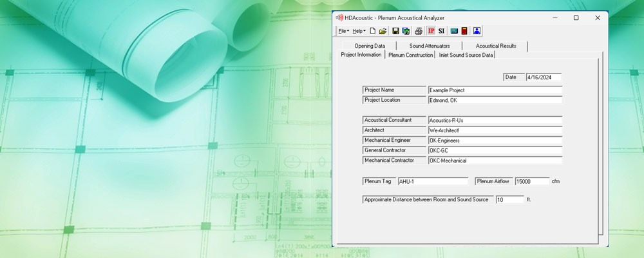The width and height of the screenshot is (644, 258).
Task: Click the Acoustical Consultant input field
Action: pos(495,121)
